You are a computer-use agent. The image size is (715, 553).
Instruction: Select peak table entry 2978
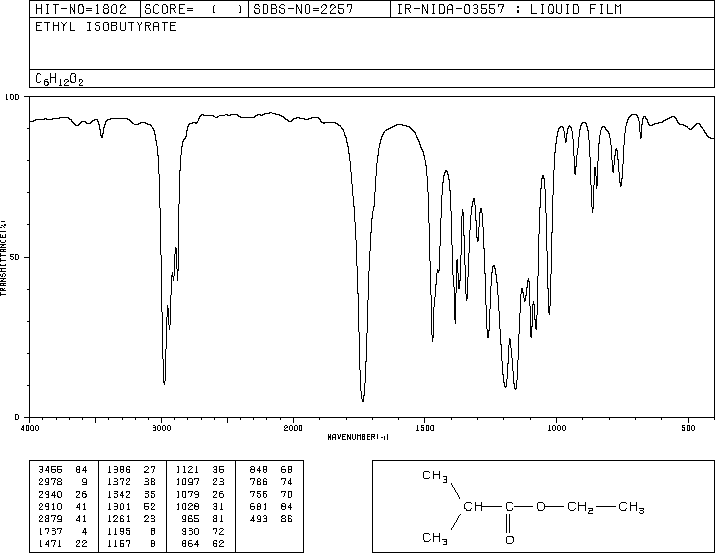[x=50, y=482]
